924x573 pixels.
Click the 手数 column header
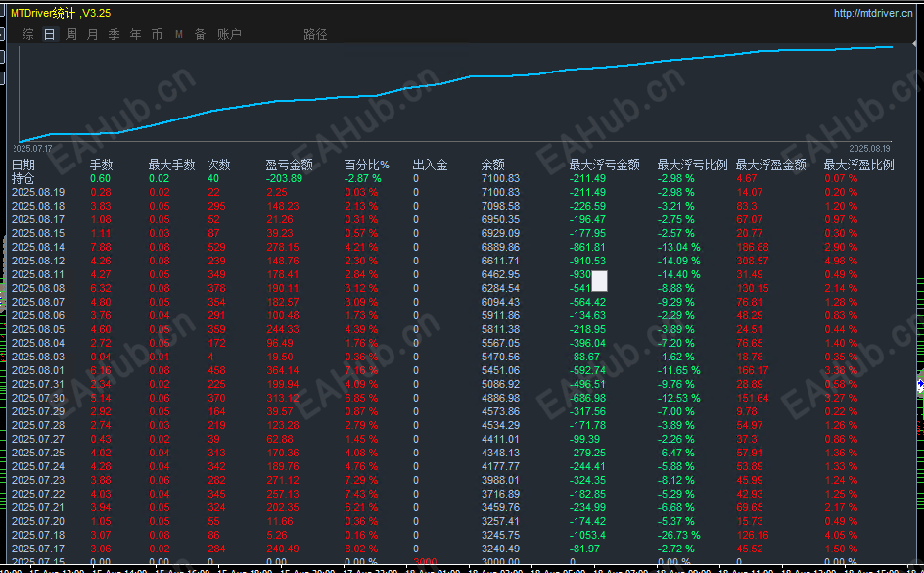pyautogui.click(x=102, y=166)
